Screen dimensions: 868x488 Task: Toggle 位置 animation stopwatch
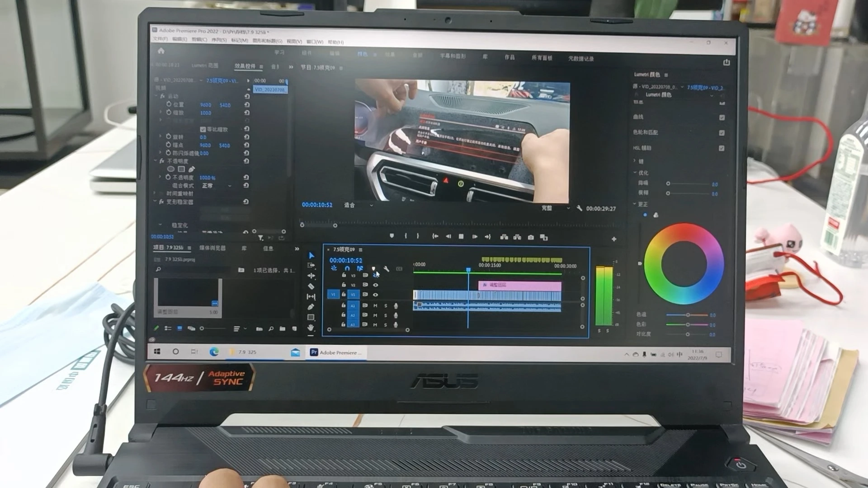point(169,104)
